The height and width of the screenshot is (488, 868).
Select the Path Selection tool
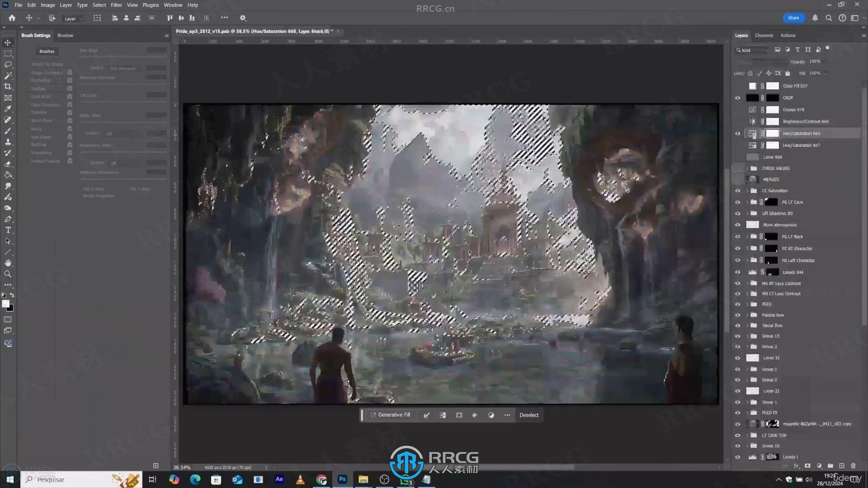8,241
